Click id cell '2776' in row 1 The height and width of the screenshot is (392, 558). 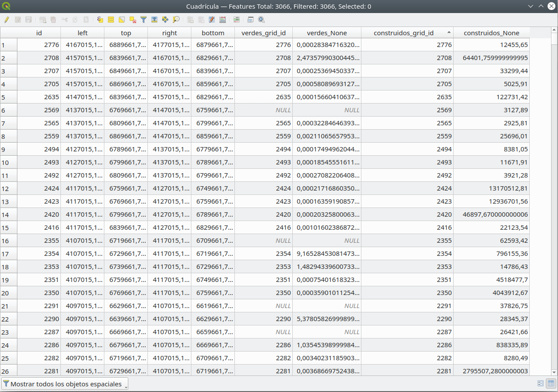(x=39, y=45)
